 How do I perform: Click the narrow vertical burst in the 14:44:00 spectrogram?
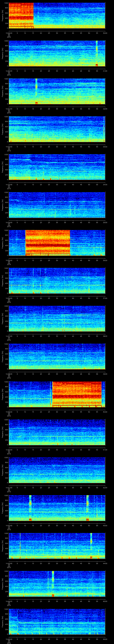coord(53,584)
